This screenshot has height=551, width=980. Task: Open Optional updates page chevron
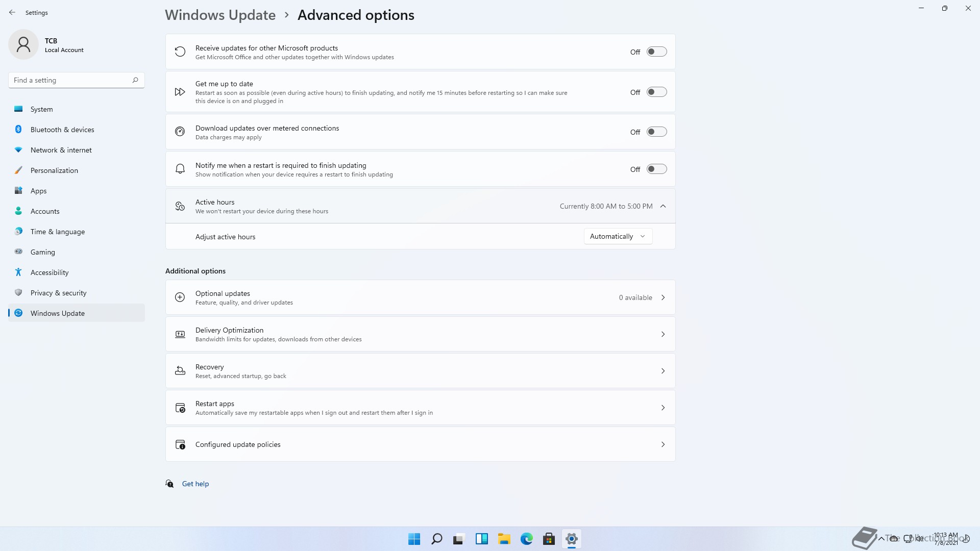pos(663,297)
